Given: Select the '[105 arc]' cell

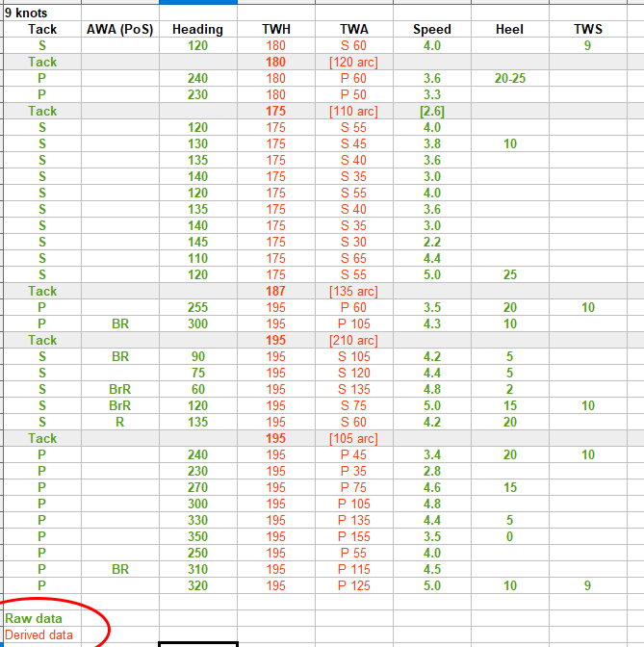Looking at the screenshot, I should coord(354,438).
